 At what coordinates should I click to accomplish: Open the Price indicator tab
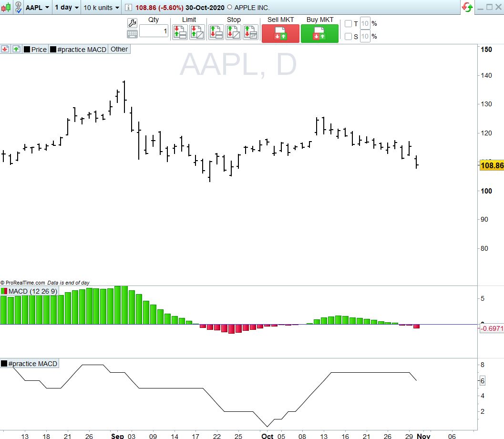[35, 49]
